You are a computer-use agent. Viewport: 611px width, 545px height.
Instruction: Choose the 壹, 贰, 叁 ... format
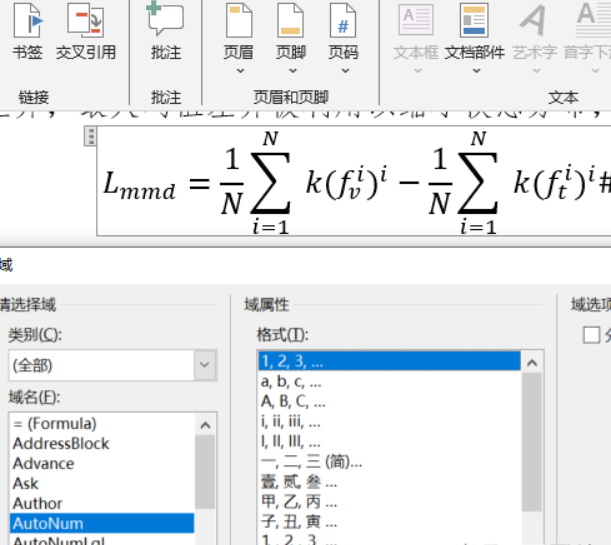pyautogui.click(x=389, y=482)
